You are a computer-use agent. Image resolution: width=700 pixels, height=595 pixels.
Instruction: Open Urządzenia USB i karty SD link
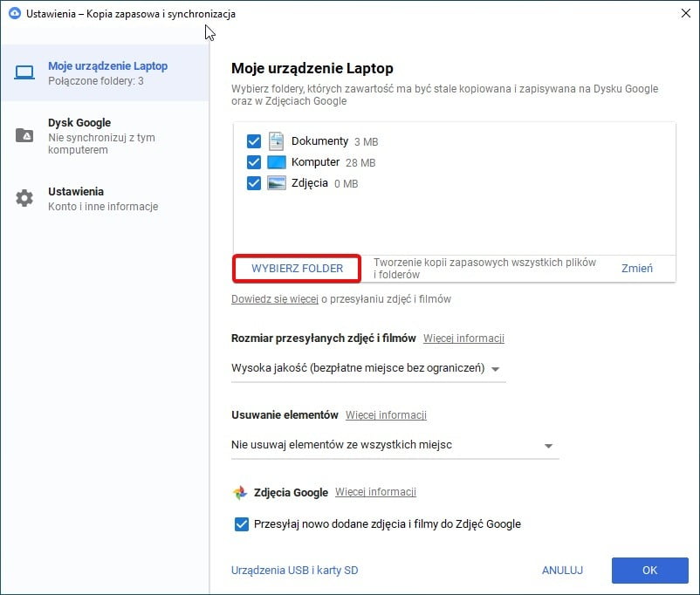tap(294, 571)
